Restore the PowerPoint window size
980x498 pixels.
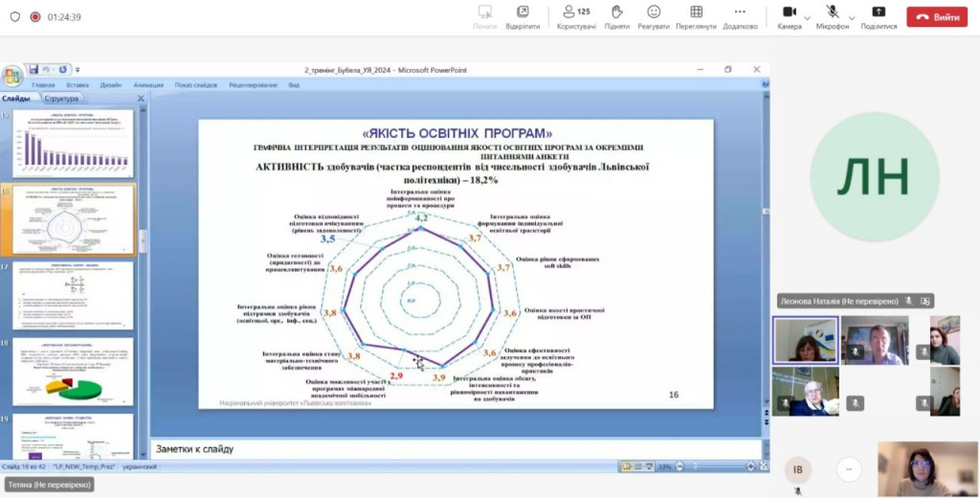pos(728,70)
